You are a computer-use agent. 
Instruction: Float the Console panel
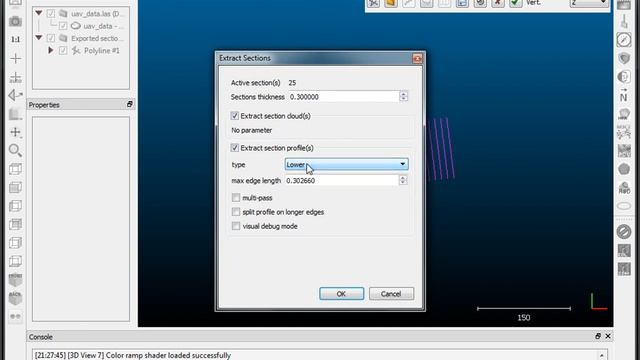[x=598, y=336]
